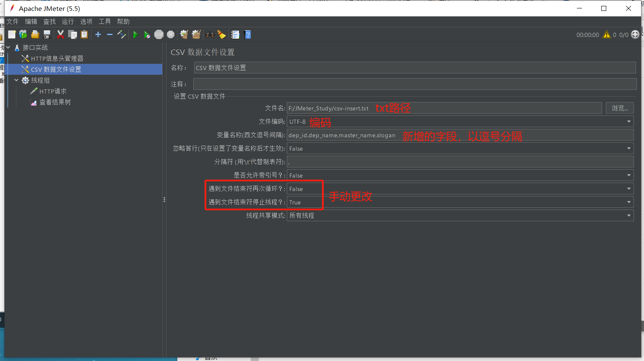The width and height of the screenshot is (644, 361).
Task: Collapse all tree nodes with the minus icon
Action: coord(110,34)
